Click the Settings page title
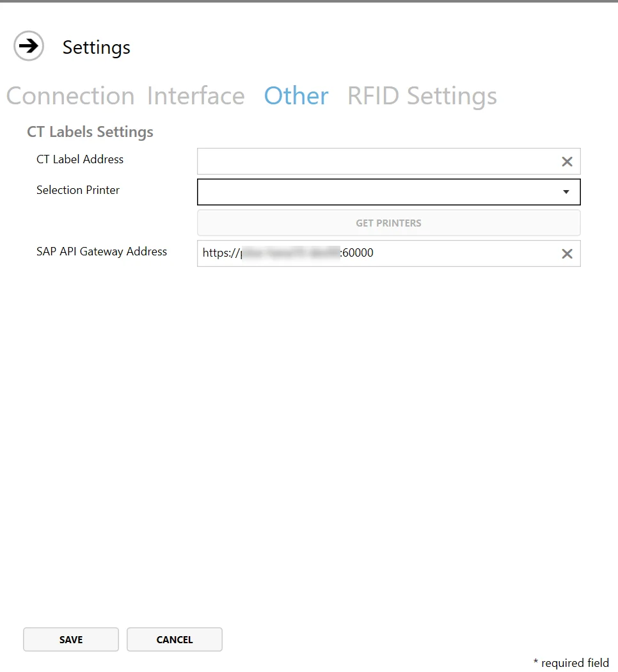The width and height of the screenshot is (618, 672). click(x=96, y=47)
